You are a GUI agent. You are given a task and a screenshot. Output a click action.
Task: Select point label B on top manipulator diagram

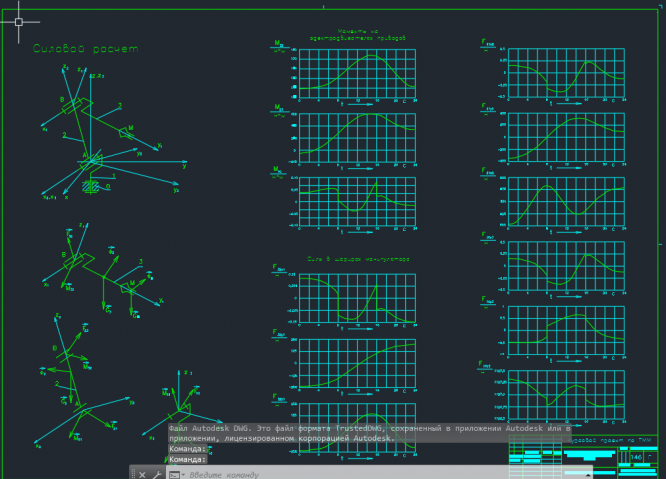pyautogui.click(x=61, y=100)
